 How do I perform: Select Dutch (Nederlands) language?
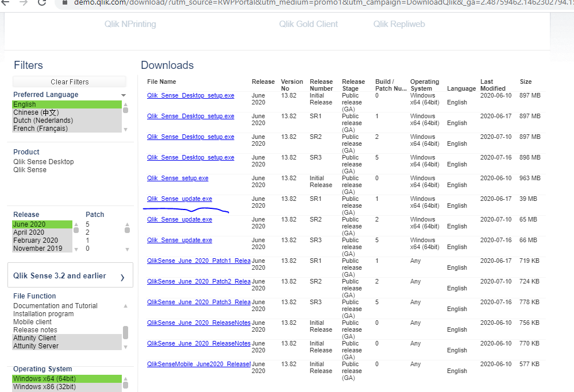pyautogui.click(x=67, y=121)
